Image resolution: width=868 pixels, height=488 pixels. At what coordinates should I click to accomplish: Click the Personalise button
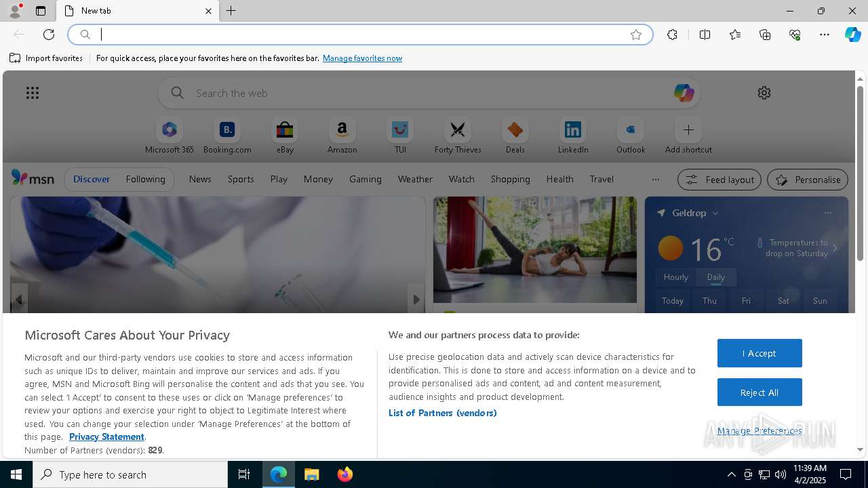point(808,180)
